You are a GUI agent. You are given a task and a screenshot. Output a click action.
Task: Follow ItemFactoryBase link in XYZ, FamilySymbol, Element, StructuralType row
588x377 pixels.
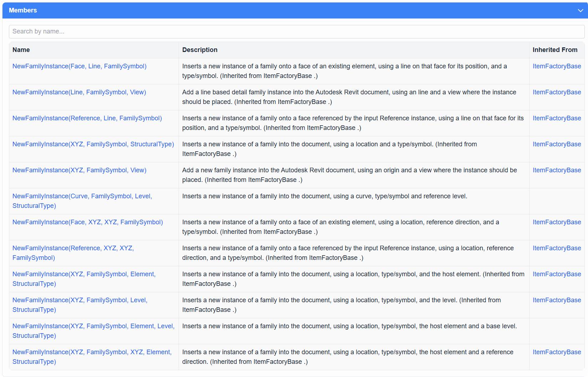(557, 274)
